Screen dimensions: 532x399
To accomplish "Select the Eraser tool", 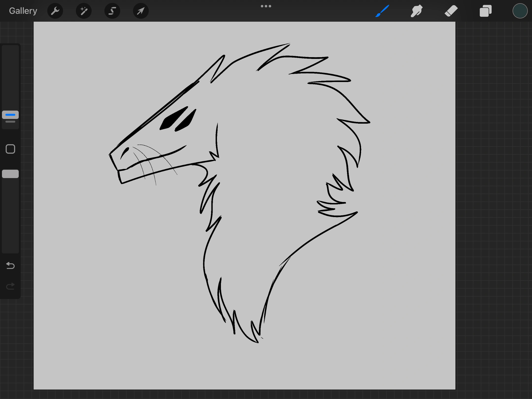I will 451,11.
